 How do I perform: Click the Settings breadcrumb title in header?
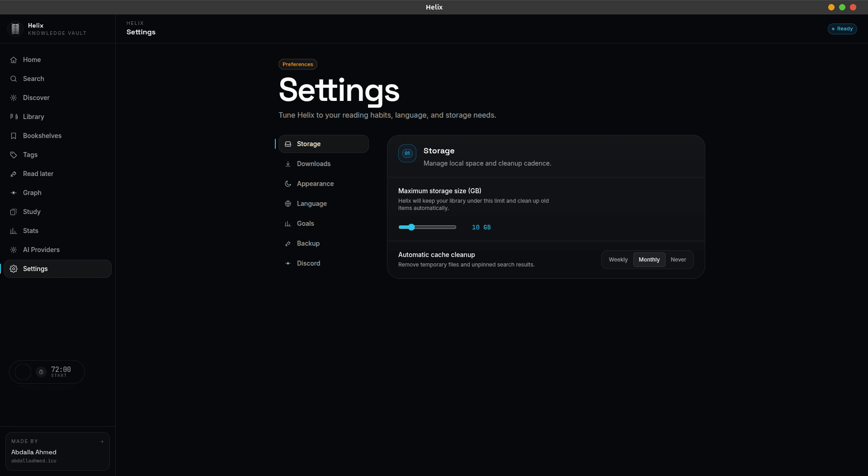(x=141, y=32)
